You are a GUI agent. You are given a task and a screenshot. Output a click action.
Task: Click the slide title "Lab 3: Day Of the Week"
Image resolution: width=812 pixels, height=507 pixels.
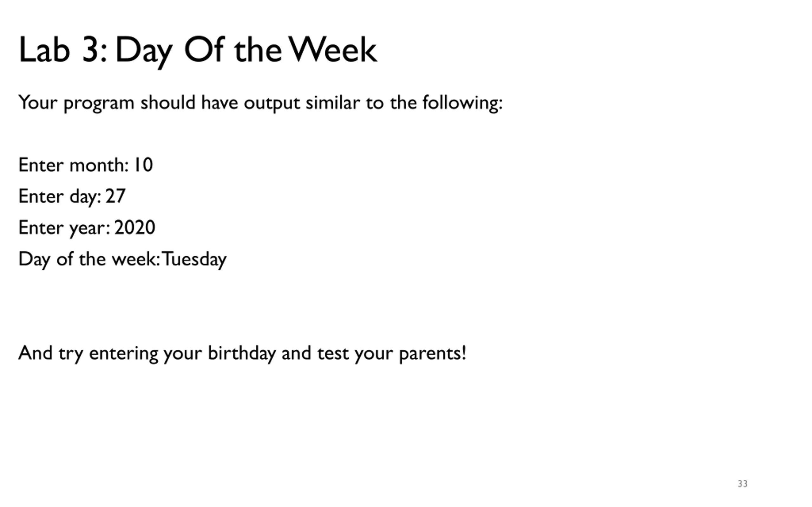click(x=198, y=51)
